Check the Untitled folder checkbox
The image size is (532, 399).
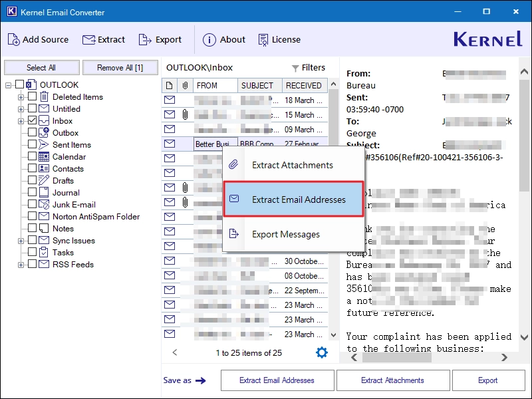[32, 108]
